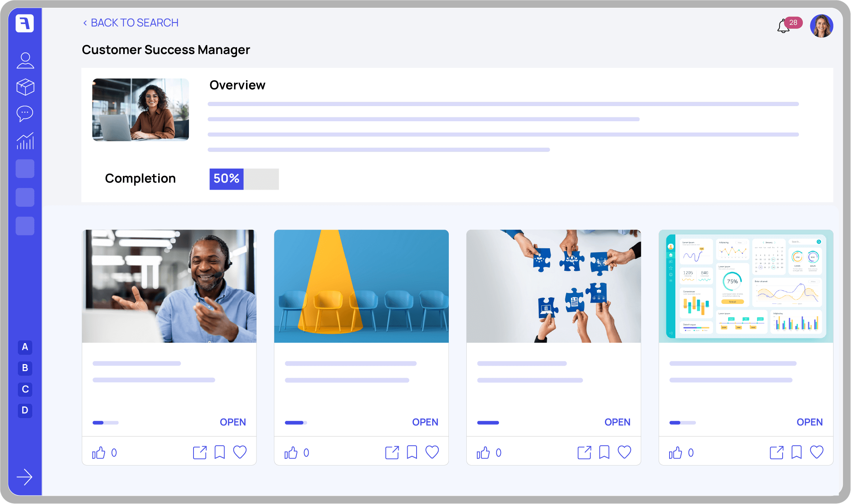
Task: Click the user profile sidebar icon
Action: click(25, 61)
